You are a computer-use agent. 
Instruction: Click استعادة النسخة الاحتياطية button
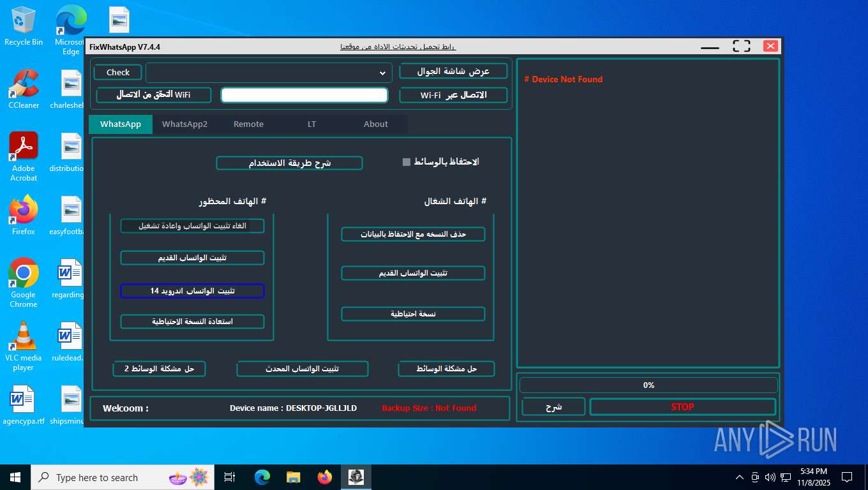point(192,322)
